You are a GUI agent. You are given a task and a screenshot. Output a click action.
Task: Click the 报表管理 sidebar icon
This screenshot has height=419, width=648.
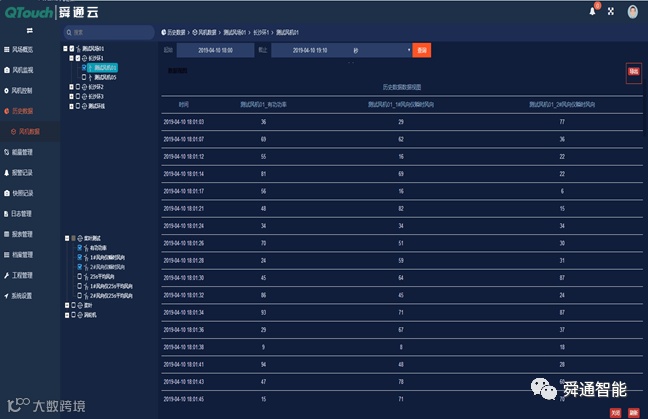coord(7,234)
